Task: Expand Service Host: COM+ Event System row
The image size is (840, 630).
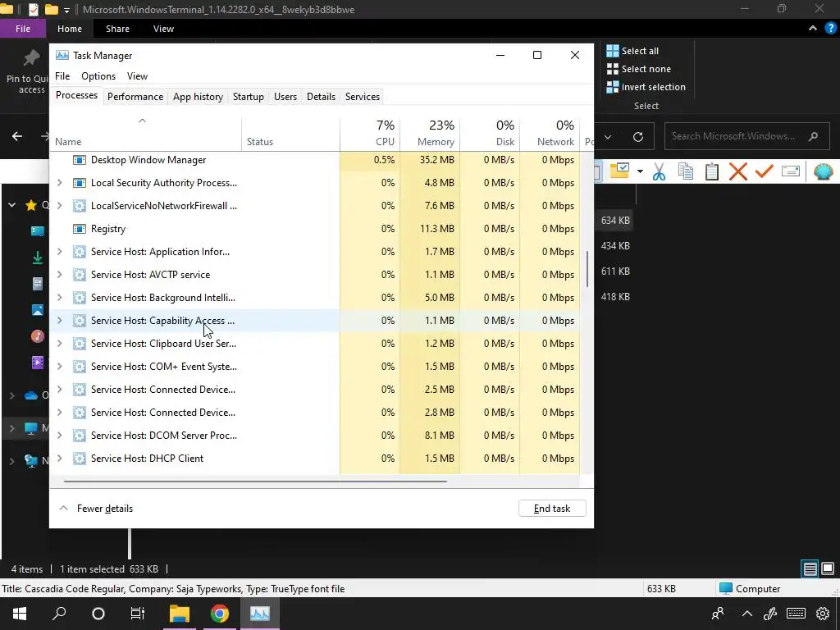Action: [x=59, y=367]
